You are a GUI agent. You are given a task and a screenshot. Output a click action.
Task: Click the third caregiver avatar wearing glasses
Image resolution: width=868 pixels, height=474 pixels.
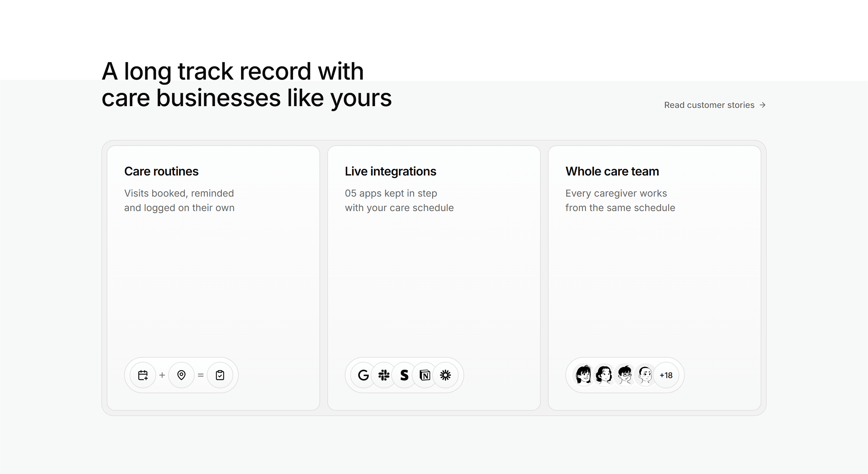tap(625, 375)
